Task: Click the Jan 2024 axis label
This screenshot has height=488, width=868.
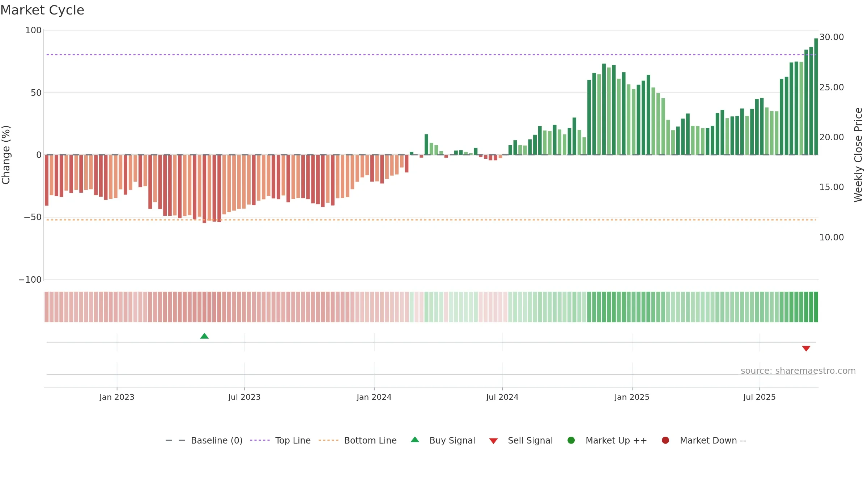Action: (374, 397)
